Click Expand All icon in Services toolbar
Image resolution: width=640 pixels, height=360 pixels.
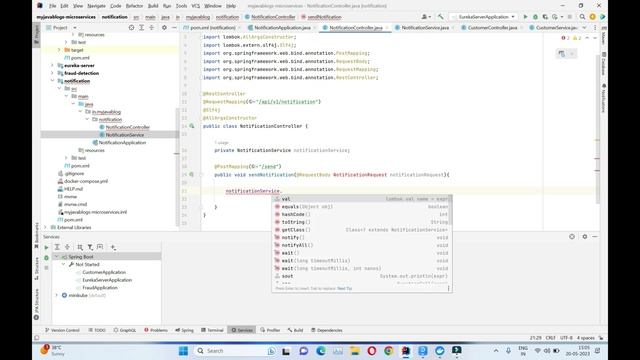(57, 247)
